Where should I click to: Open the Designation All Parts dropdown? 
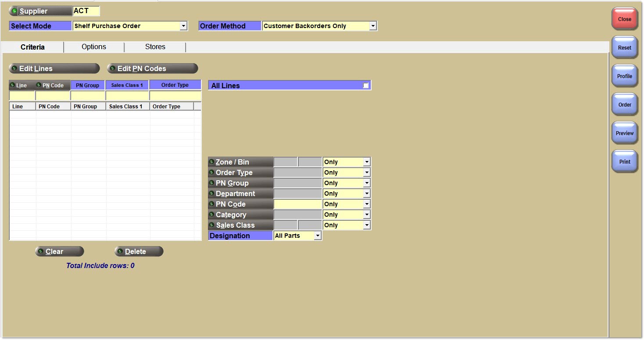coord(317,236)
